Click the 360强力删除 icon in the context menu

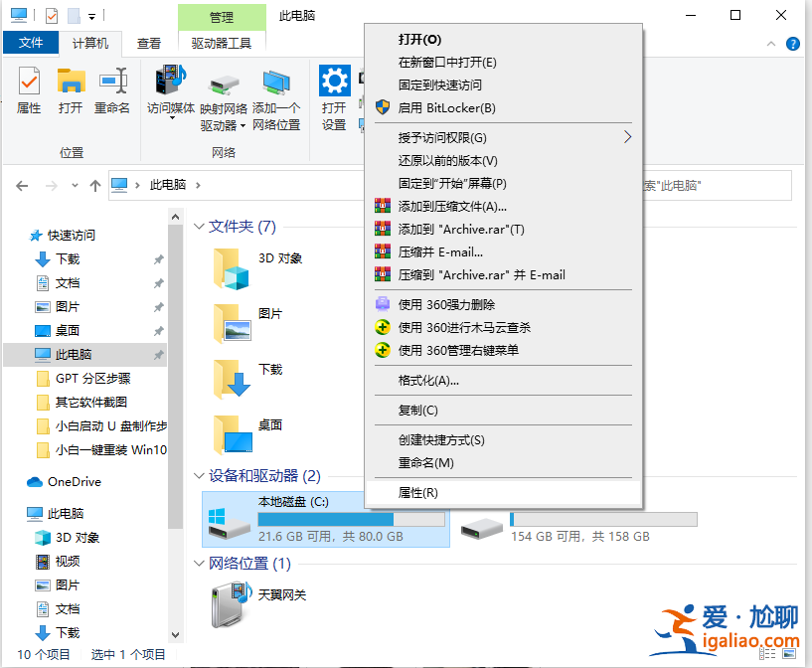tap(381, 303)
